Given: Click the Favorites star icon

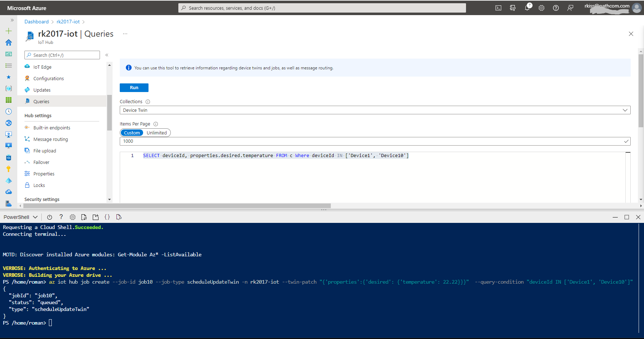Looking at the screenshot, I should (x=9, y=77).
